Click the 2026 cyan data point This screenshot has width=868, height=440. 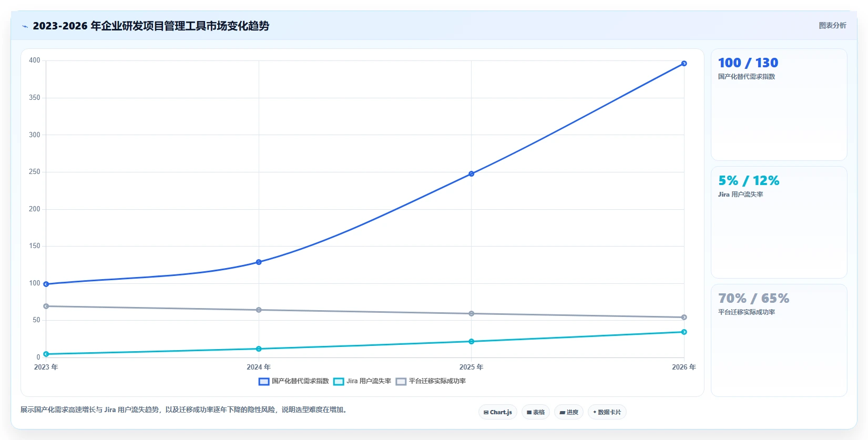point(684,332)
